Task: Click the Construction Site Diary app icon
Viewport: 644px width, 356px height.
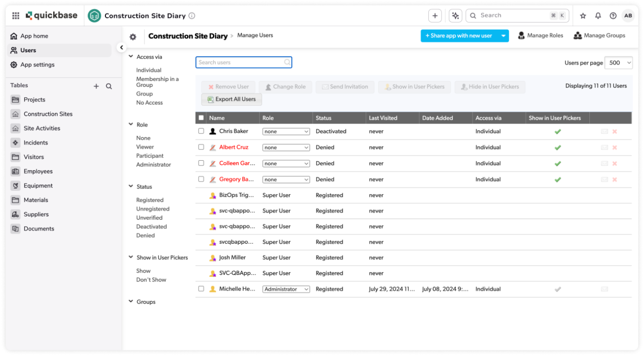Action: coord(94,15)
